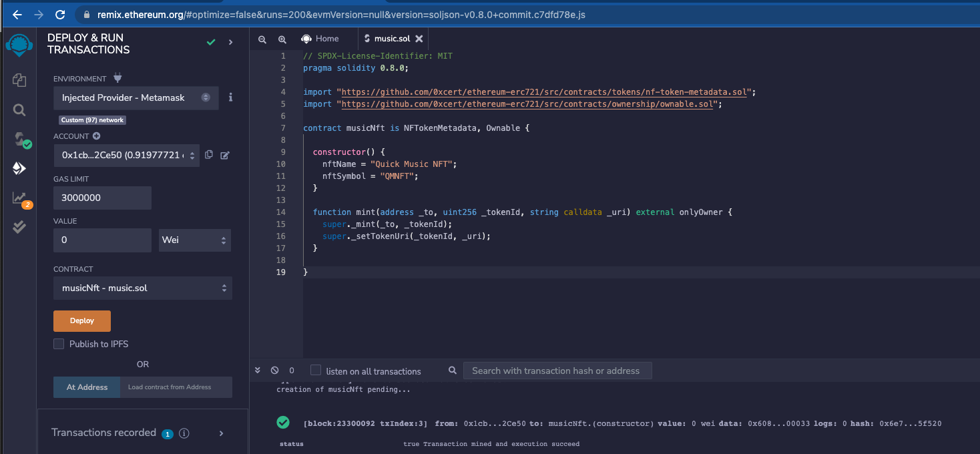Open the Solidity static analysis icon
The width and height of the screenshot is (980, 454).
tap(19, 198)
